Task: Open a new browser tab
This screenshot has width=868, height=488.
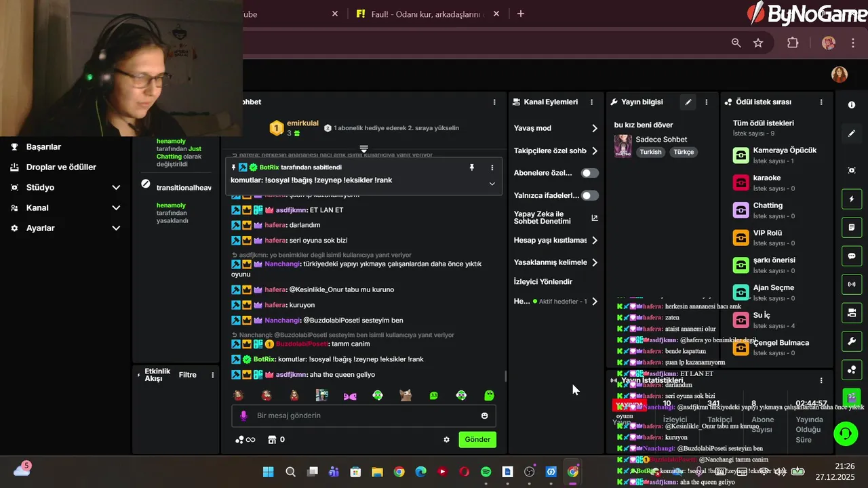Action: click(521, 14)
